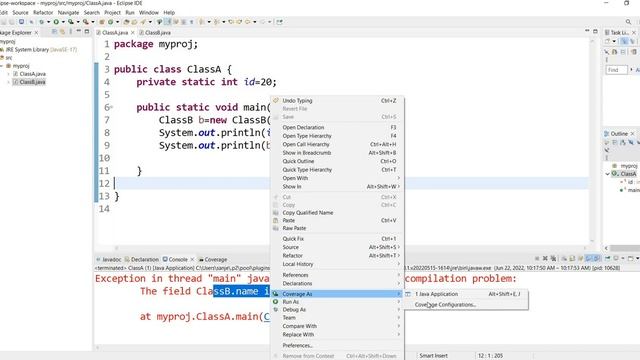Expand ClassA.java in Package Explorer
Screen dimensions: 640x360
9,74
